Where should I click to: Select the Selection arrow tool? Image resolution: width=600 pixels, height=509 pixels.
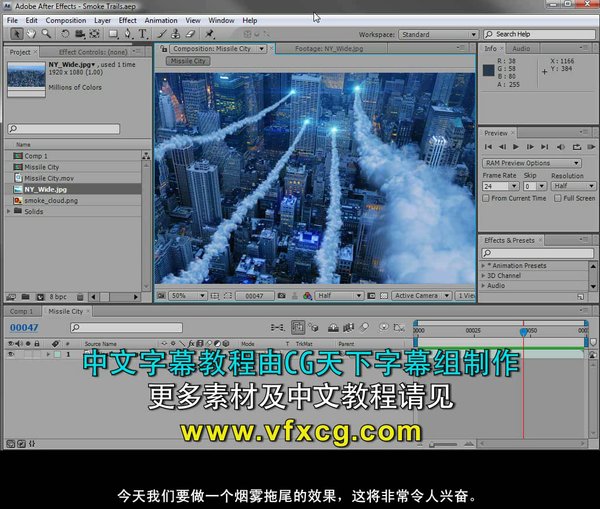point(16,34)
